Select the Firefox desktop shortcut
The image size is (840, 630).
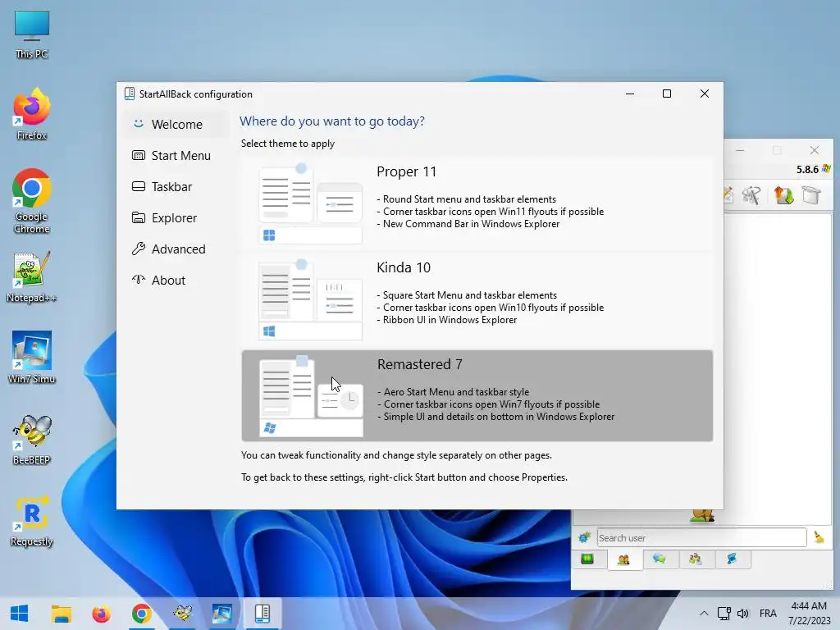(x=32, y=114)
